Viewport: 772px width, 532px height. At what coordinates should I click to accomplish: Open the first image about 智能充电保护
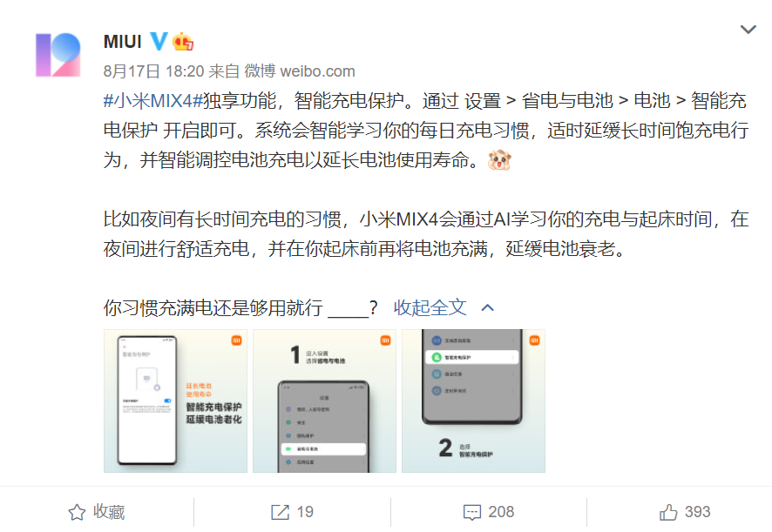(175, 401)
